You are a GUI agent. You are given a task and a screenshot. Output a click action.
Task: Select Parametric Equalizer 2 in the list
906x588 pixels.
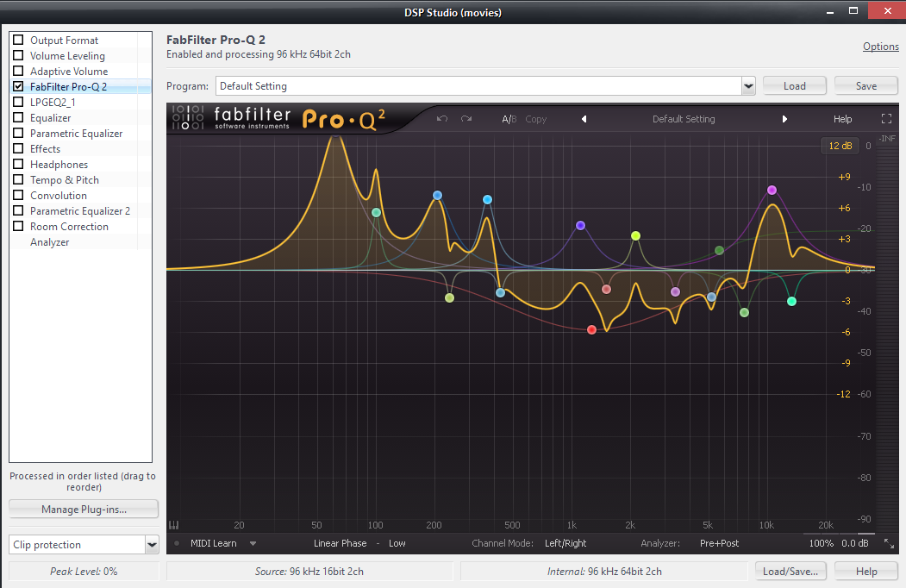click(79, 211)
